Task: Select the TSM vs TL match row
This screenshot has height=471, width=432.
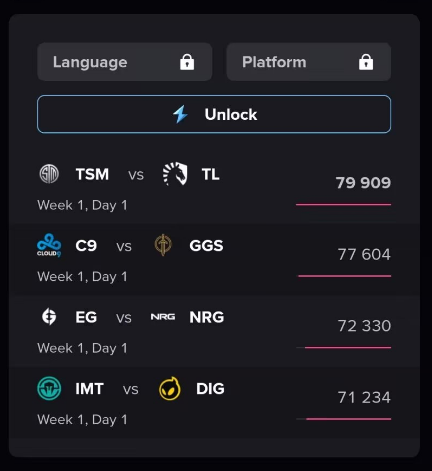Action: pyautogui.click(x=214, y=188)
